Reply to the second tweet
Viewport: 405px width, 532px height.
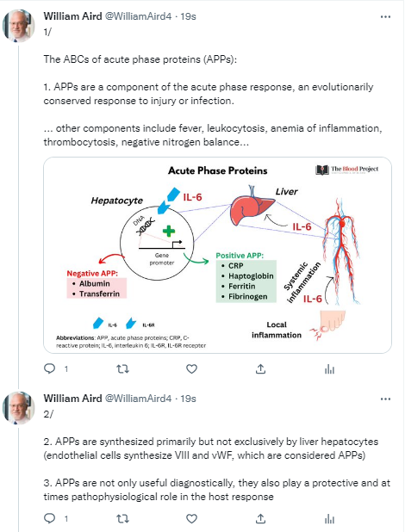point(50,518)
